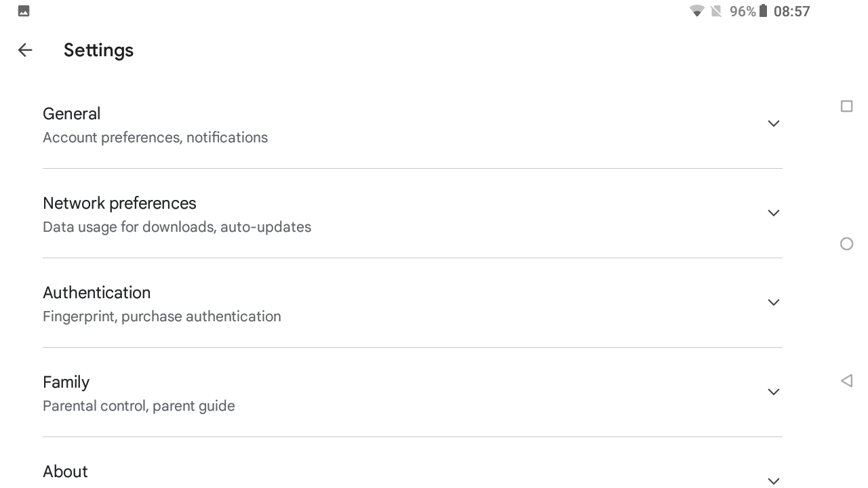Screen dimensions: 868x488
Task: Expand the Authentication section chevron
Action: pos(773,302)
